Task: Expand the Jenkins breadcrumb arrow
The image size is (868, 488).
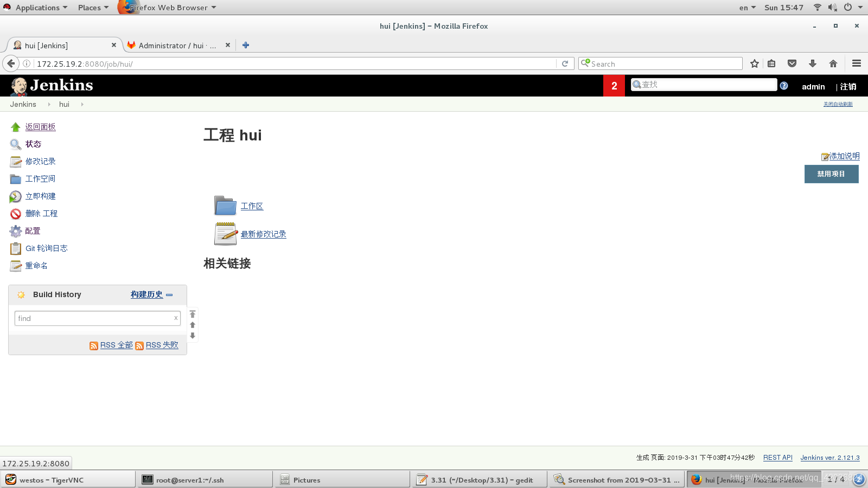Action: [49, 104]
